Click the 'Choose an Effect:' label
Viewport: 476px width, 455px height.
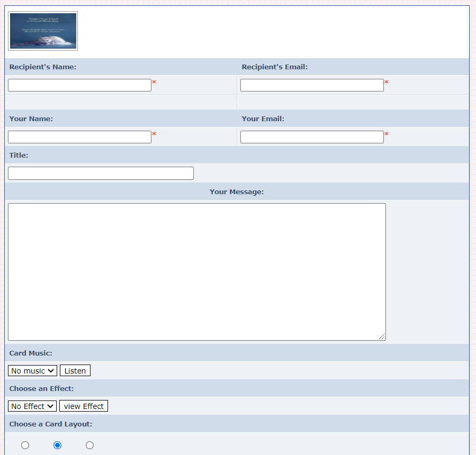[x=42, y=388]
